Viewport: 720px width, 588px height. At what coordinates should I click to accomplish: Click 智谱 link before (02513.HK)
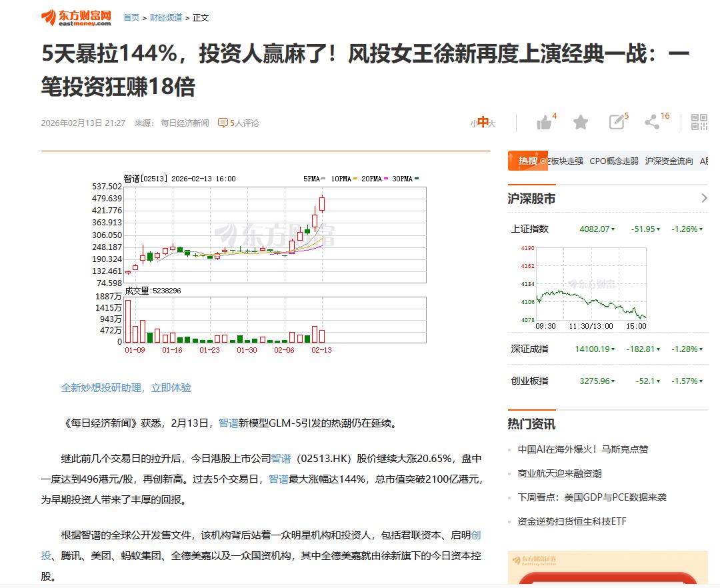[x=281, y=459]
